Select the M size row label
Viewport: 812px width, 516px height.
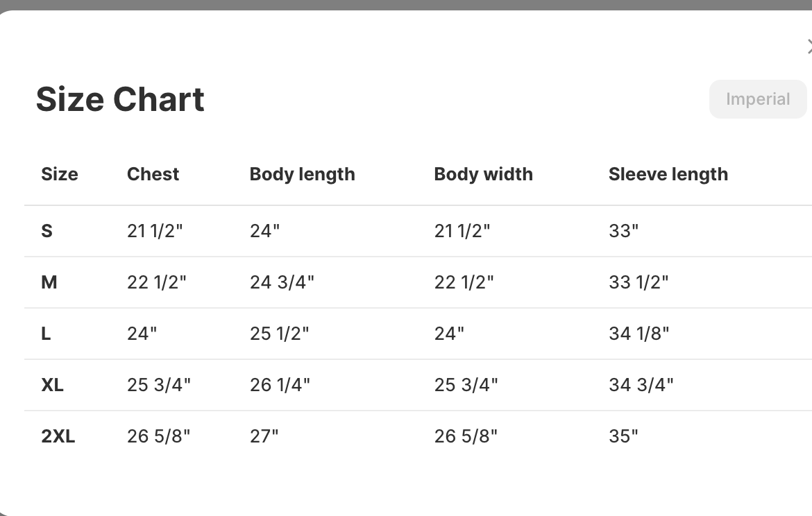point(49,282)
